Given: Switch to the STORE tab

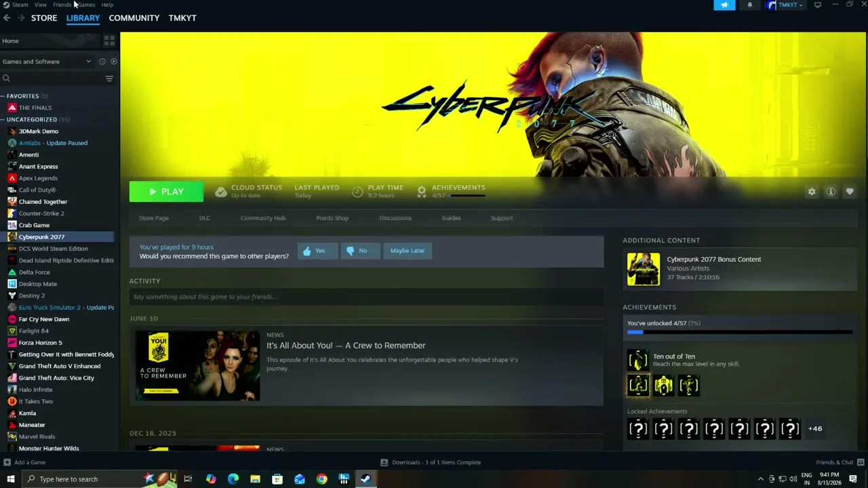Looking at the screenshot, I should coord(44,18).
